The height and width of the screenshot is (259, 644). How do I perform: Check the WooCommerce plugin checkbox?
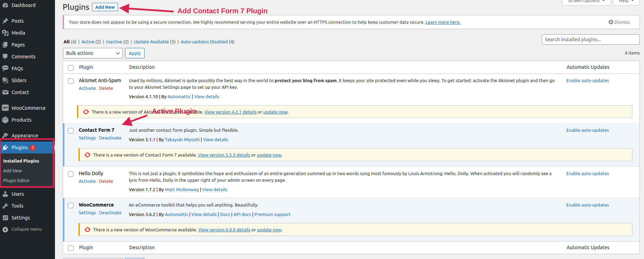(x=71, y=206)
